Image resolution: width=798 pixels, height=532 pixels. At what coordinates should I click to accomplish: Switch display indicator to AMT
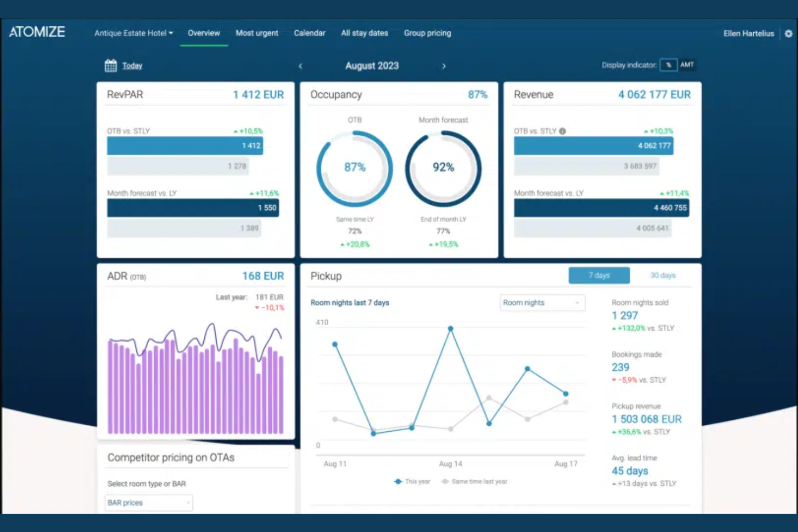tap(688, 65)
